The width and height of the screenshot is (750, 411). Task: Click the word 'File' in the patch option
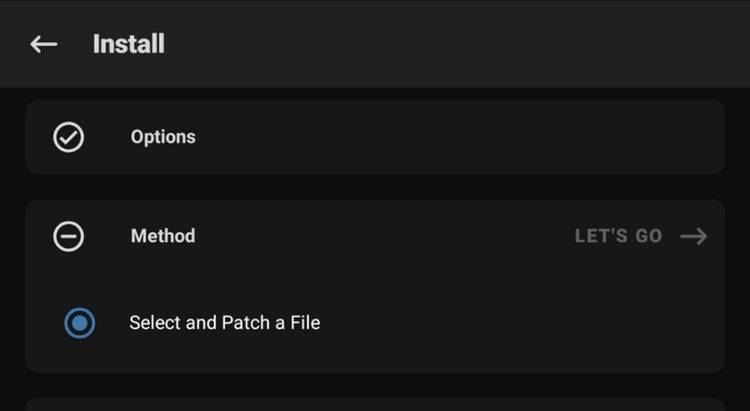[305, 323]
